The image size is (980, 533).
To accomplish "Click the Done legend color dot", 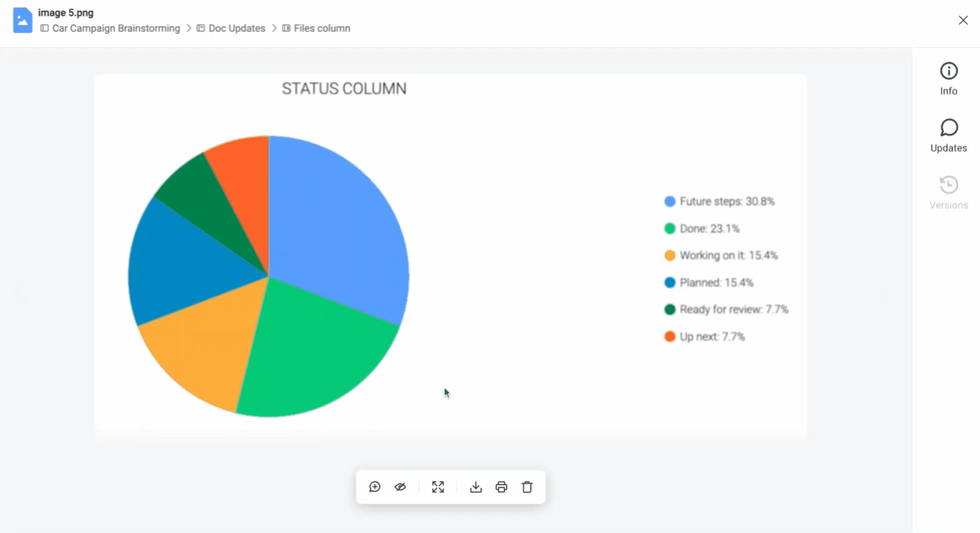I will pyautogui.click(x=670, y=229).
